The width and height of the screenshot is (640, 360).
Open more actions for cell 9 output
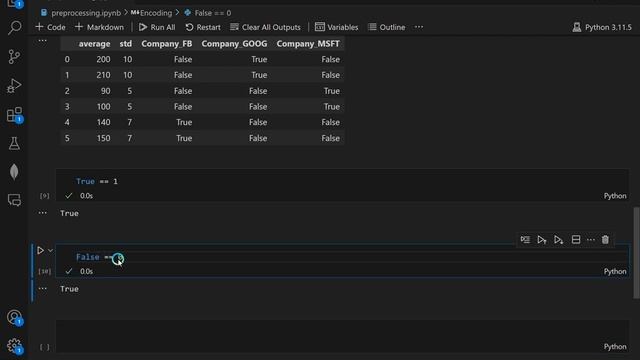pyautogui.click(x=42, y=213)
